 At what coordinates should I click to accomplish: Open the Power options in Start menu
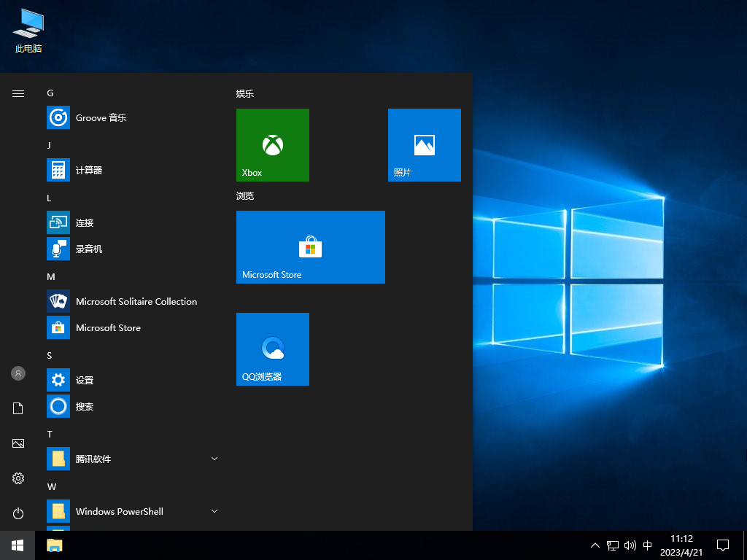point(18,513)
